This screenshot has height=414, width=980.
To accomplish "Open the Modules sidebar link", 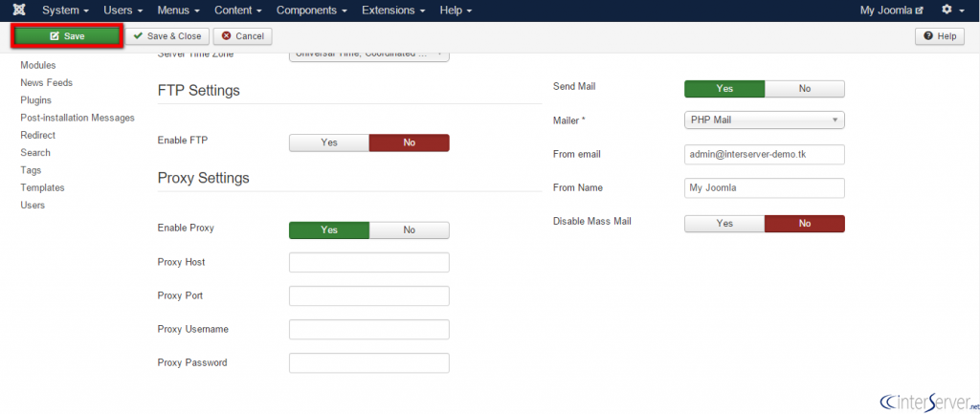I will [38, 65].
